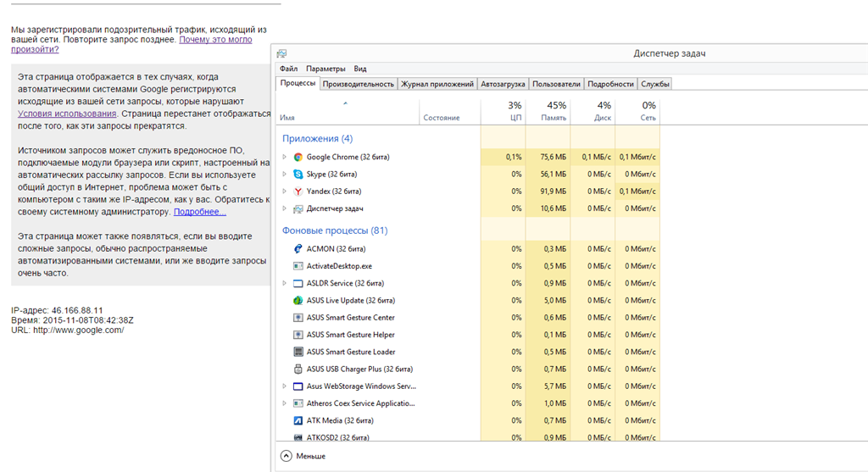Image resolution: width=868 pixels, height=472 pixels.
Task: Open the Вид menu
Action: (359, 69)
